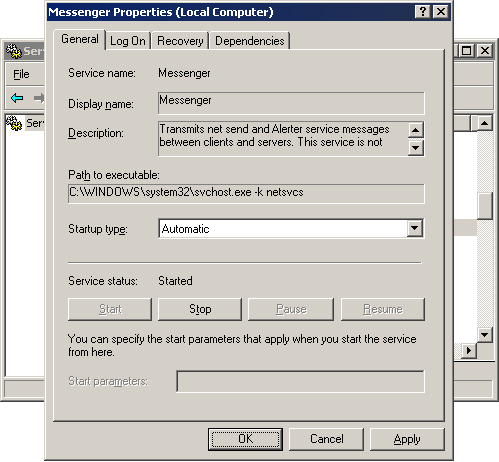Click the forward arrow in Services toolbar
Screen dimensions: 499x462
tap(39, 98)
